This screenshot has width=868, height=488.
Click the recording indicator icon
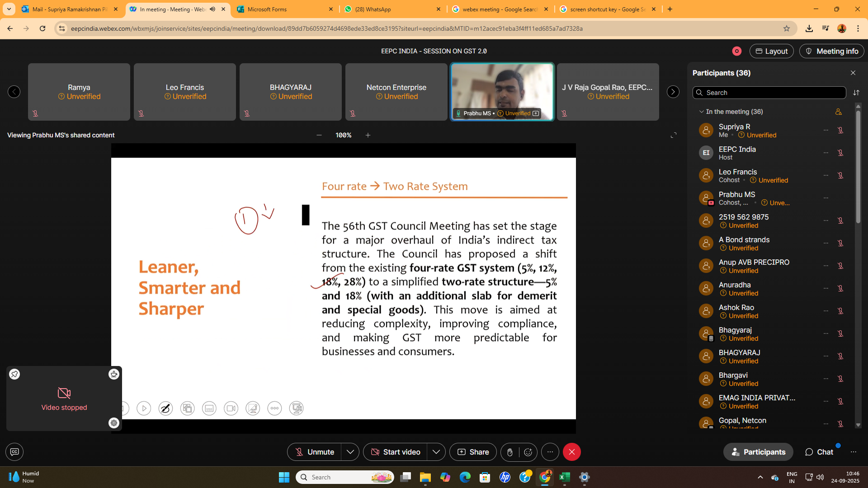pyautogui.click(x=737, y=52)
